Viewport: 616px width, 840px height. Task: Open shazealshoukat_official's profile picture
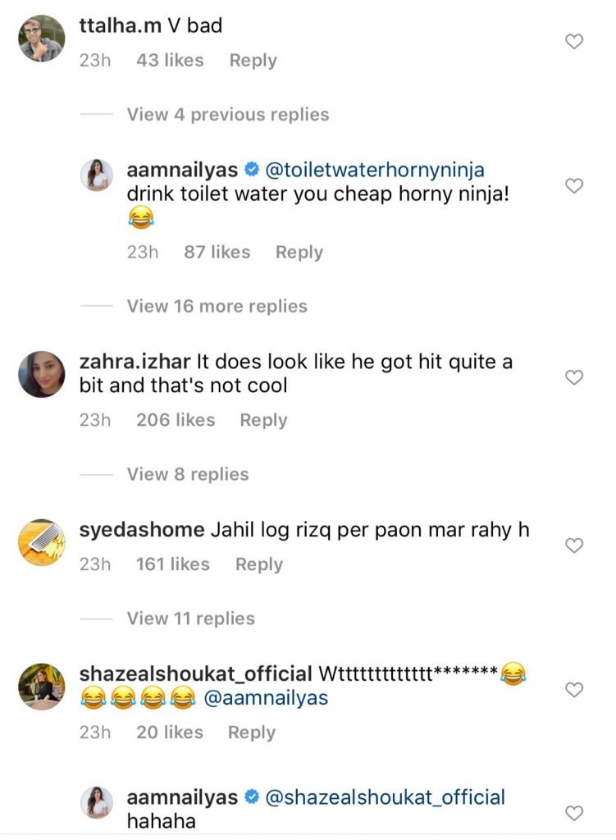click(x=42, y=687)
